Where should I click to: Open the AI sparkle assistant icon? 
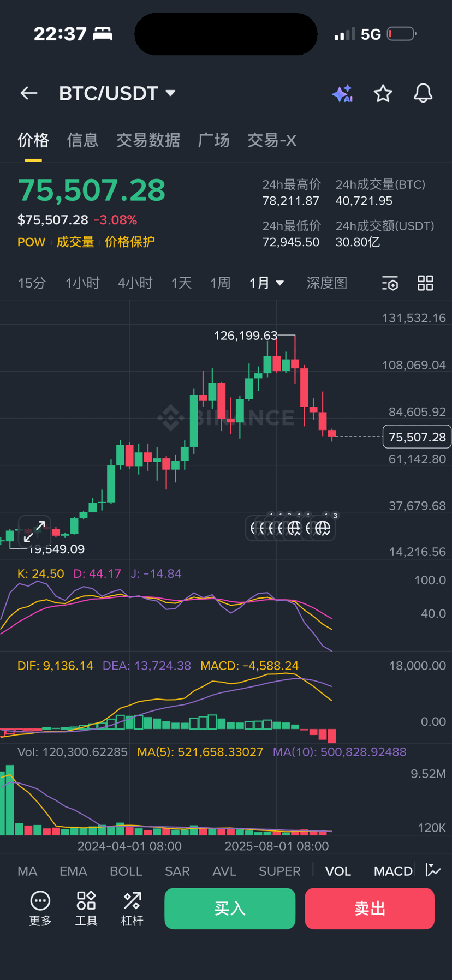coord(342,93)
